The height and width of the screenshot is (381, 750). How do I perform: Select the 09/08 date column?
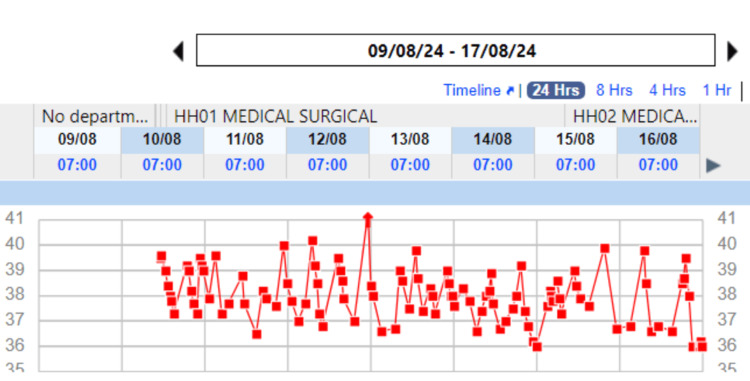(77, 140)
